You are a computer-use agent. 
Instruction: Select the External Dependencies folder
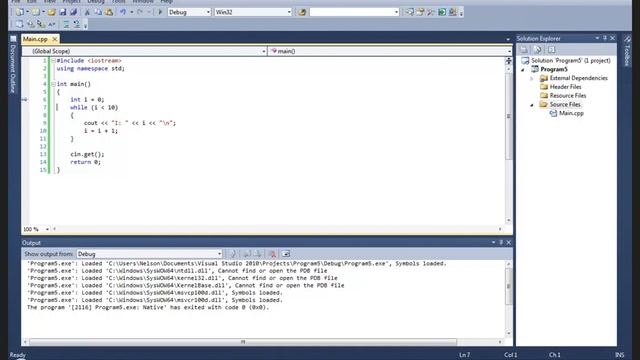point(578,78)
